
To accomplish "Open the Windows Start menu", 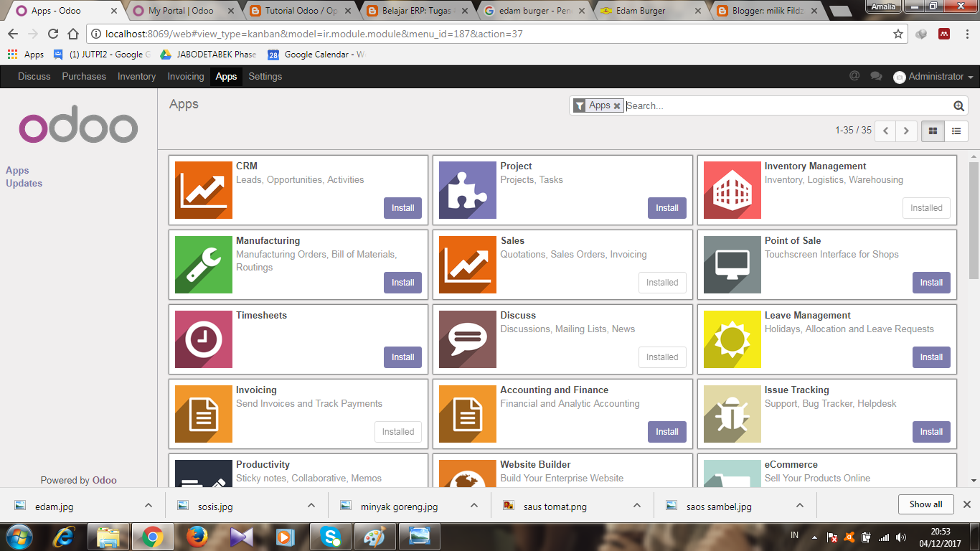I will pyautogui.click(x=19, y=536).
